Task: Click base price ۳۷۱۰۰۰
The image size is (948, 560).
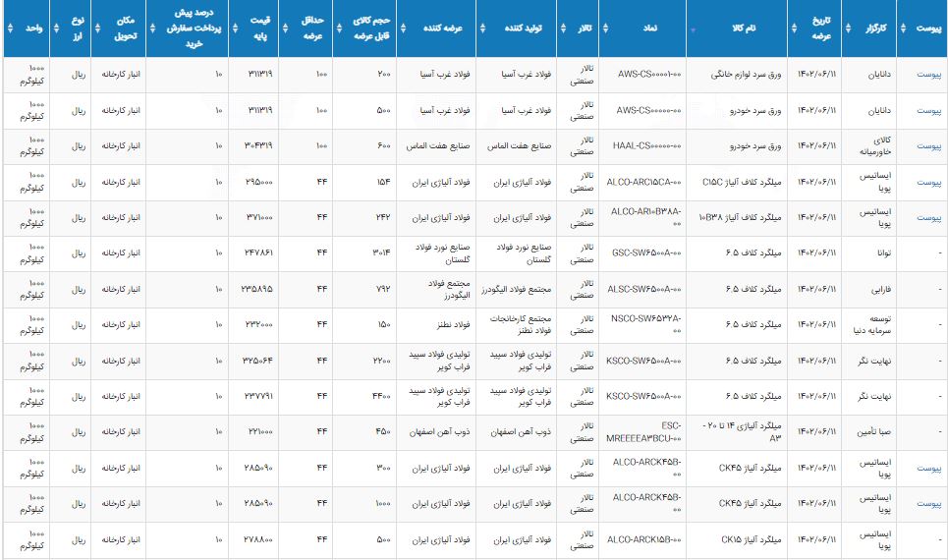Action: (258, 218)
